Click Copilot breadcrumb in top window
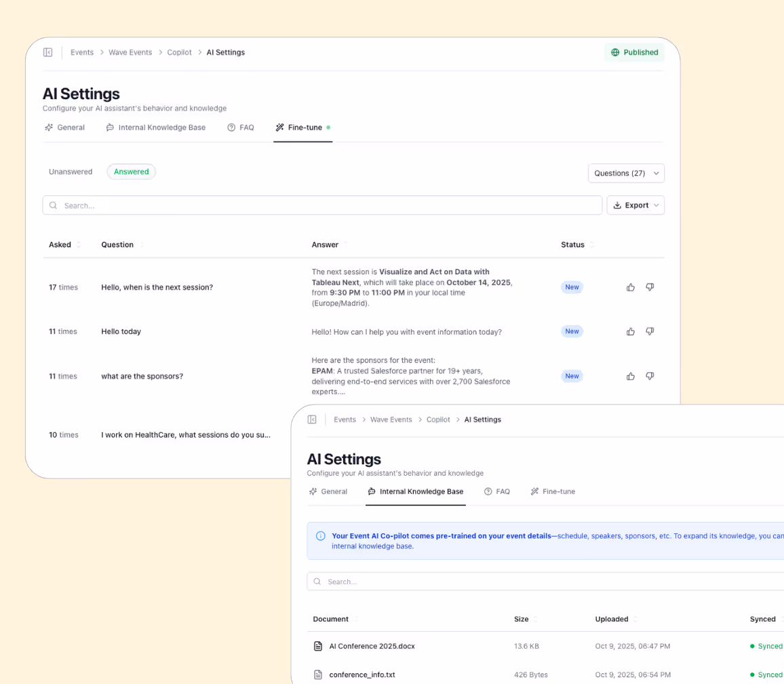 pyautogui.click(x=180, y=52)
